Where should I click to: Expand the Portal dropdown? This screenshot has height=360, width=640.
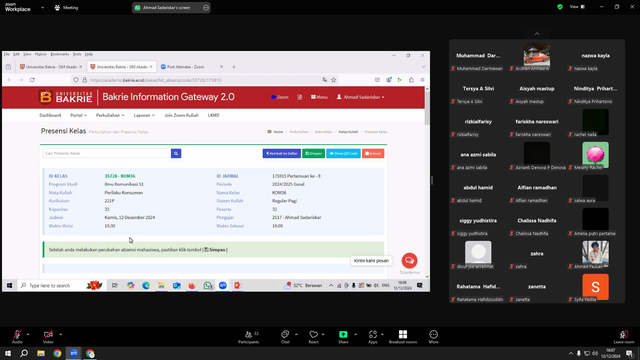pos(78,115)
